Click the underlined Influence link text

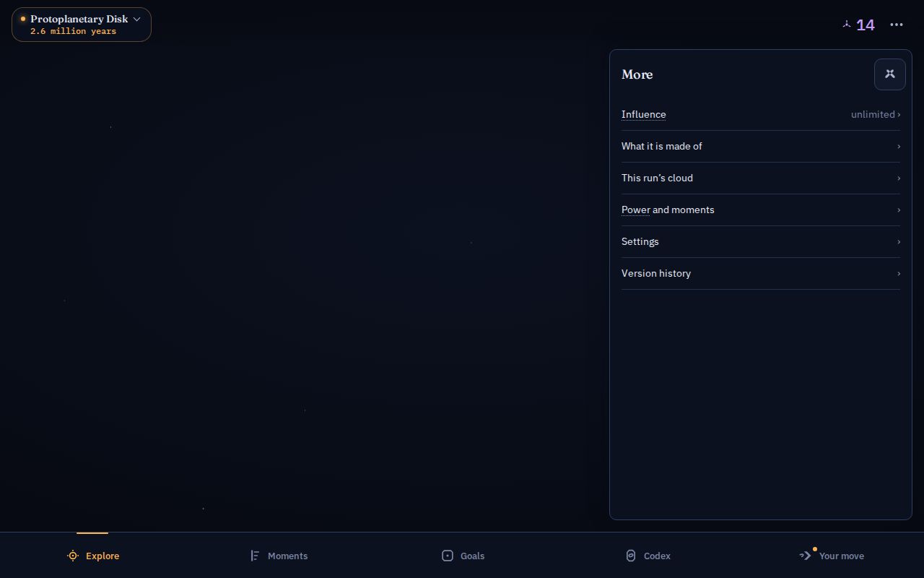(644, 114)
